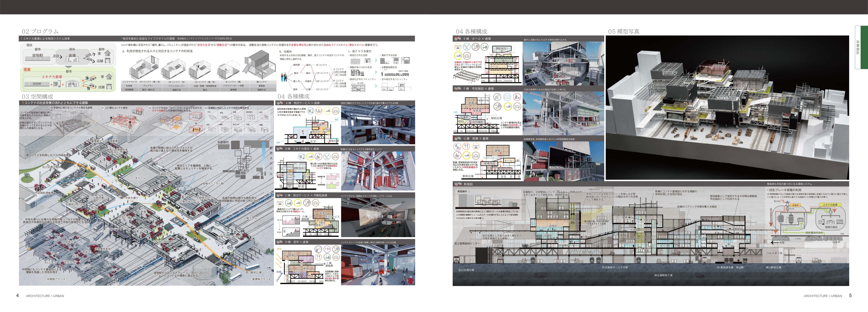Click the "貨物ターミナル駅" axonometric label
Viewport: 868px width, 312px height.
tap(213, 184)
